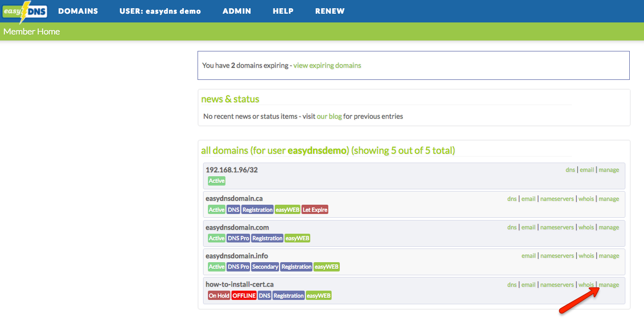Open the HELP menu

pyautogui.click(x=283, y=11)
